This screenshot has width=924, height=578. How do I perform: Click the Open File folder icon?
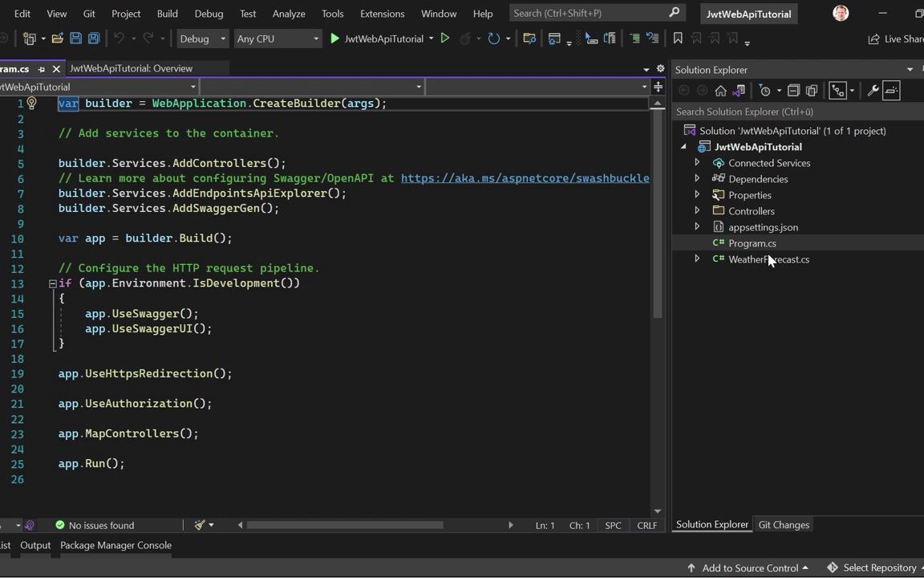pyautogui.click(x=58, y=39)
